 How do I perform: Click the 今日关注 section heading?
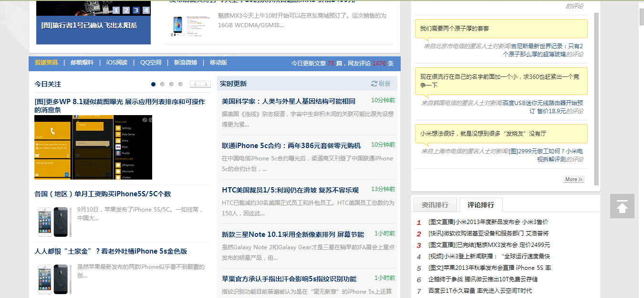[x=48, y=84]
